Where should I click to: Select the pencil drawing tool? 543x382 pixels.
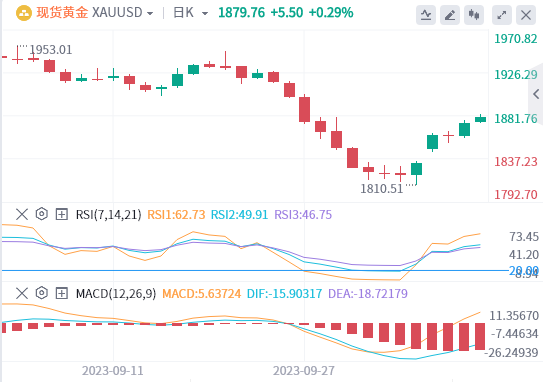point(449,15)
